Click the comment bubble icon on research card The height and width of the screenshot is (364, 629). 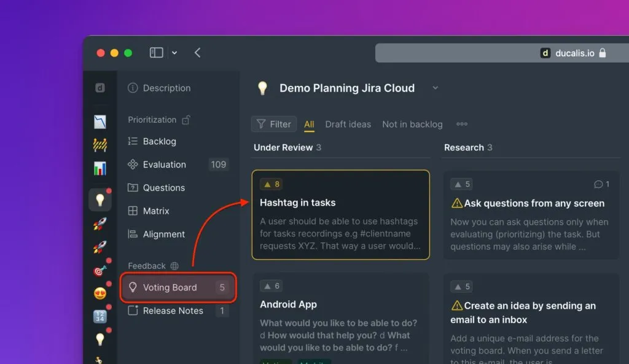[x=598, y=184]
